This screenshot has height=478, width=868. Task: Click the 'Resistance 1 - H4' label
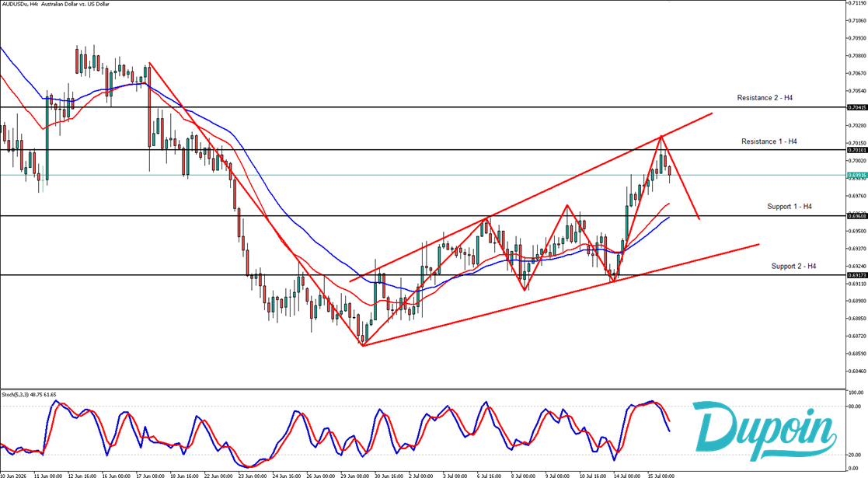point(769,141)
